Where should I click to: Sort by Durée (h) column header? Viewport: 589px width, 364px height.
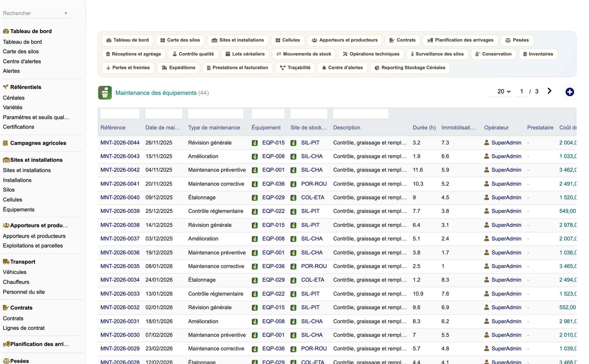[x=424, y=128]
